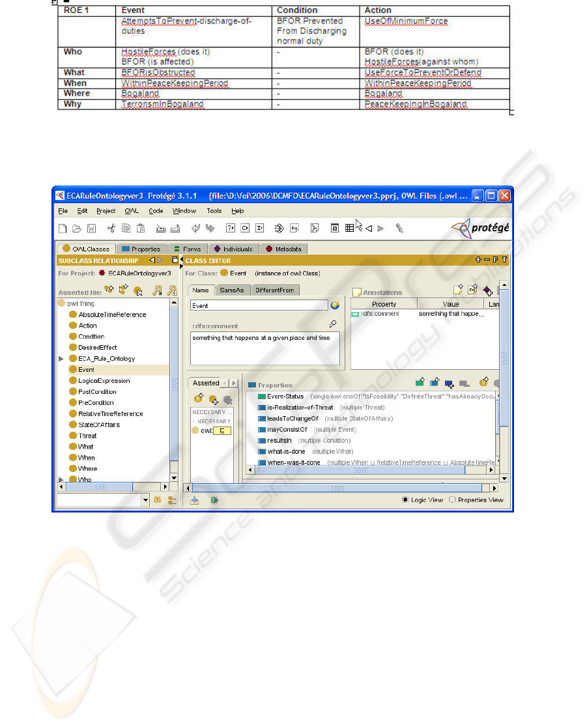
Task: Click the Save Project floppy disk icon
Action: point(91,229)
